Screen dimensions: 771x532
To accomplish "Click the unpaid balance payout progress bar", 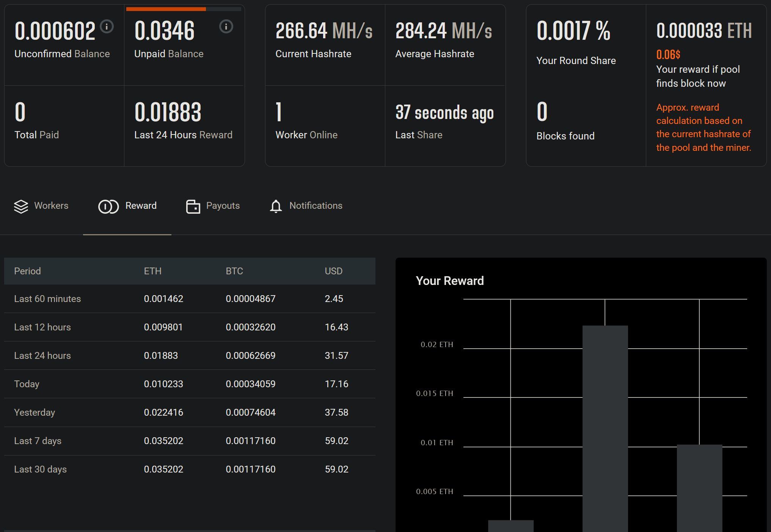I will tap(184, 9).
